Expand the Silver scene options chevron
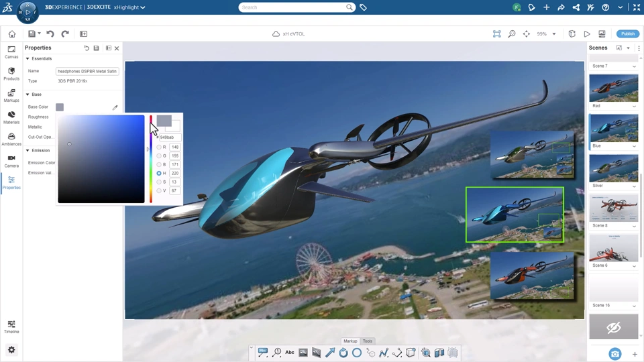 (x=634, y=186)
